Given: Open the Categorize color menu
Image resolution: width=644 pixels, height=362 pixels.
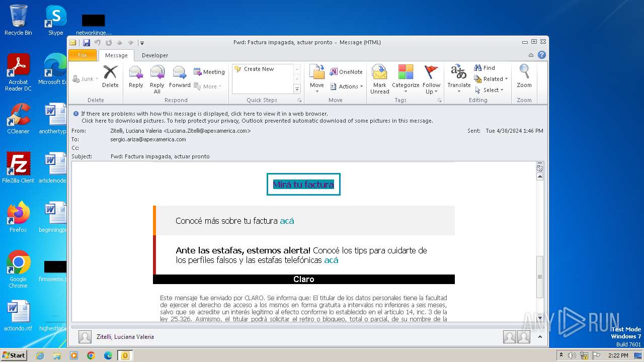Looking at the screenshot, I should click(x=406, y=79).
